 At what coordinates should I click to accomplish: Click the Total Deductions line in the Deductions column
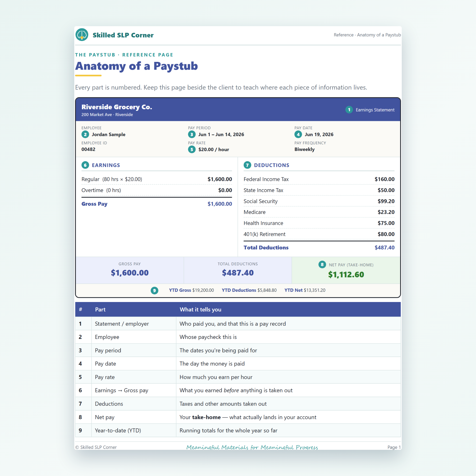319,248
